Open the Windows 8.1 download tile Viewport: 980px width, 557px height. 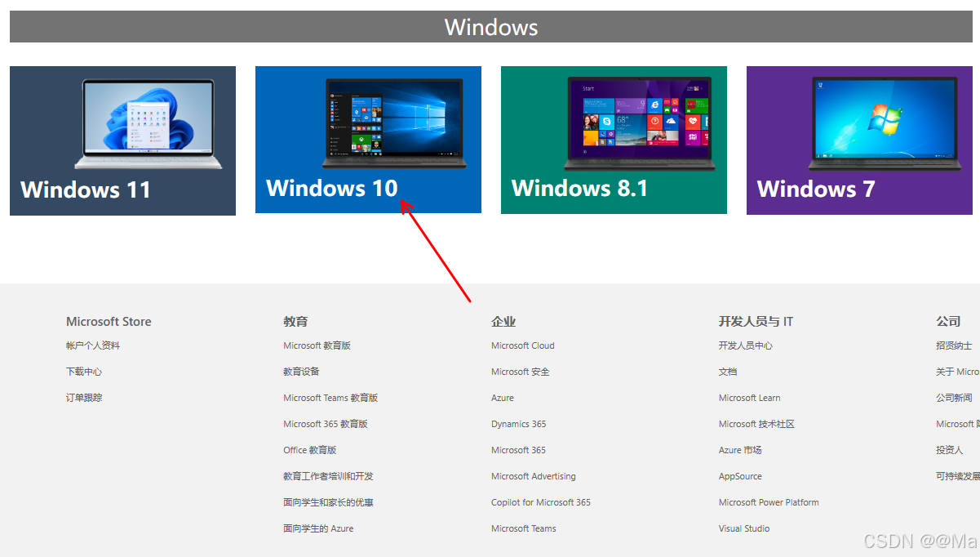[x=614, y=140]
